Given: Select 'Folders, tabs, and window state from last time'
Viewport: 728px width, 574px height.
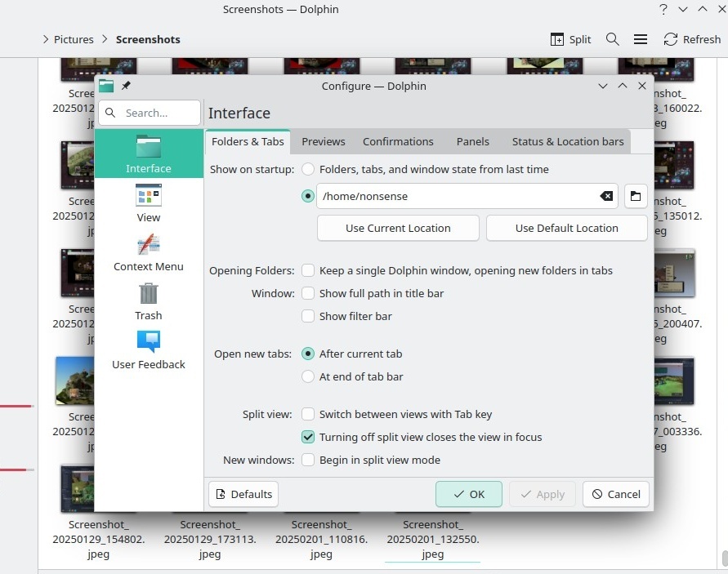Looking at the screenshot, I should (x=308, y=169).
